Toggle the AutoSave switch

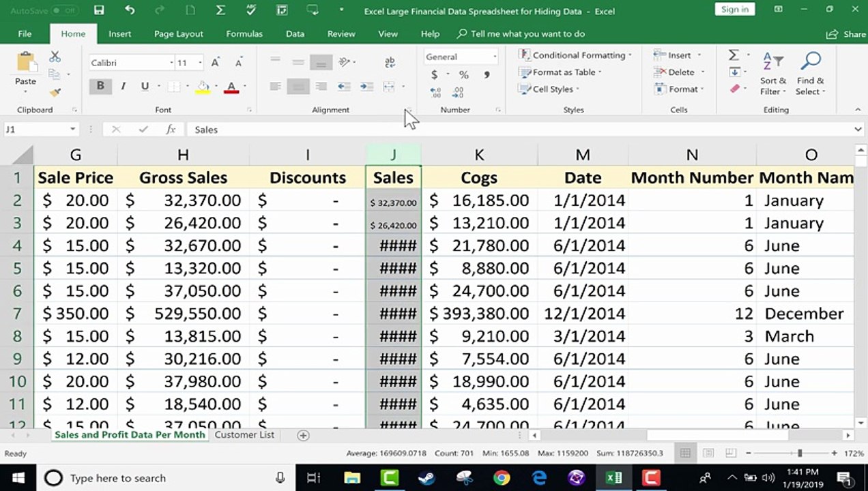[64, 11]
